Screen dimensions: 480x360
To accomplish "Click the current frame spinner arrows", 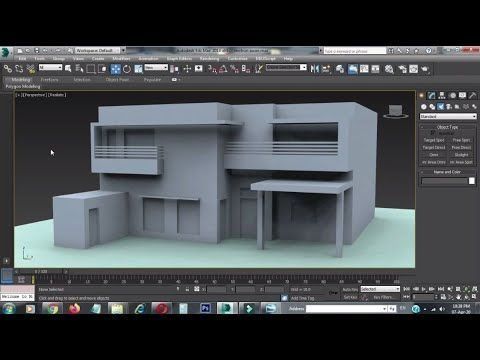I will (x=436, y=296).
